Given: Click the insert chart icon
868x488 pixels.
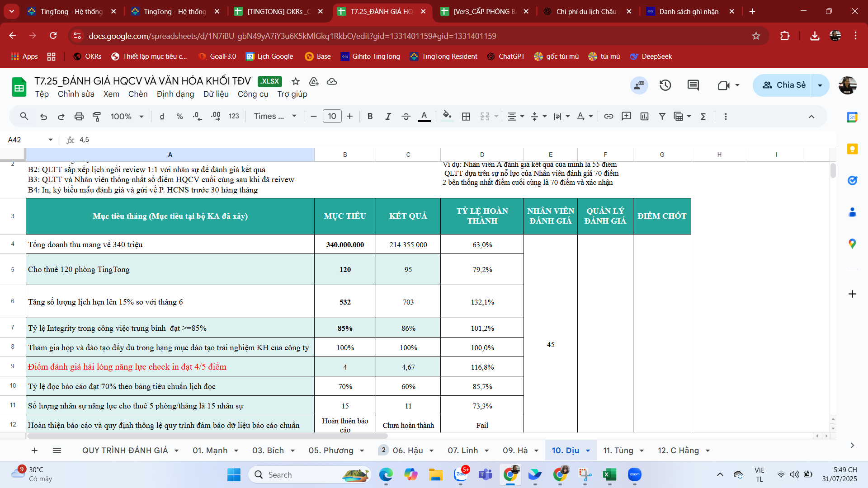Looking at the screenshot, I should (644, 117).
